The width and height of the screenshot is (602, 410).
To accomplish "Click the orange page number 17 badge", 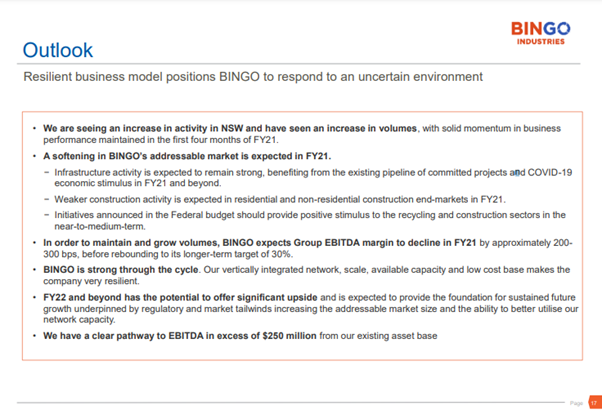I will tap(595, 402).
